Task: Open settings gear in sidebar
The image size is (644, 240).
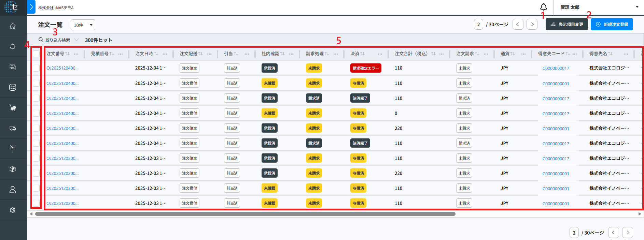Action: (x=13, y=210)
